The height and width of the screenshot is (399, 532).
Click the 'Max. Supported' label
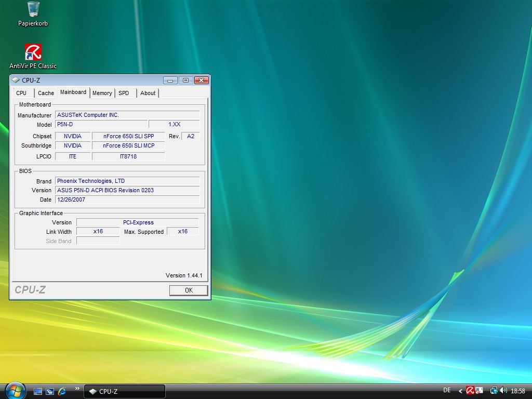click(144, 232)
